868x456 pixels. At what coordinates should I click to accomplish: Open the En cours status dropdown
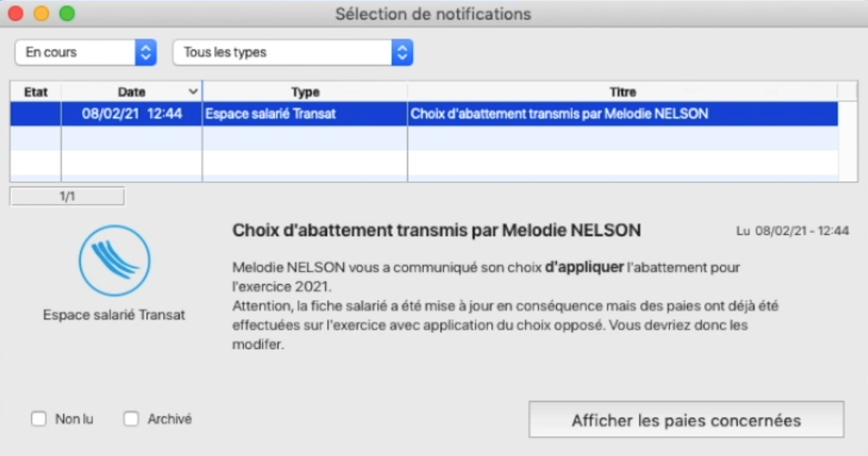(86, 53)
